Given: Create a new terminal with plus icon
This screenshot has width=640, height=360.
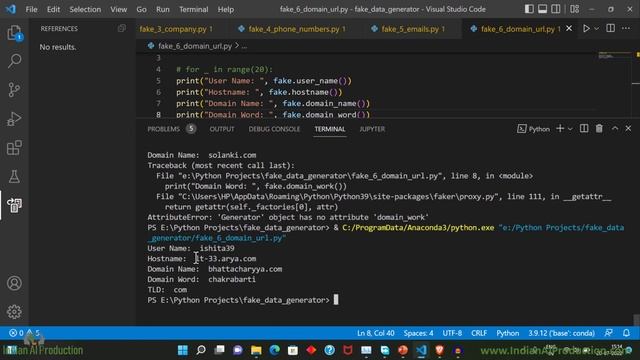Looking at the screenshot, I should (560, 129).
